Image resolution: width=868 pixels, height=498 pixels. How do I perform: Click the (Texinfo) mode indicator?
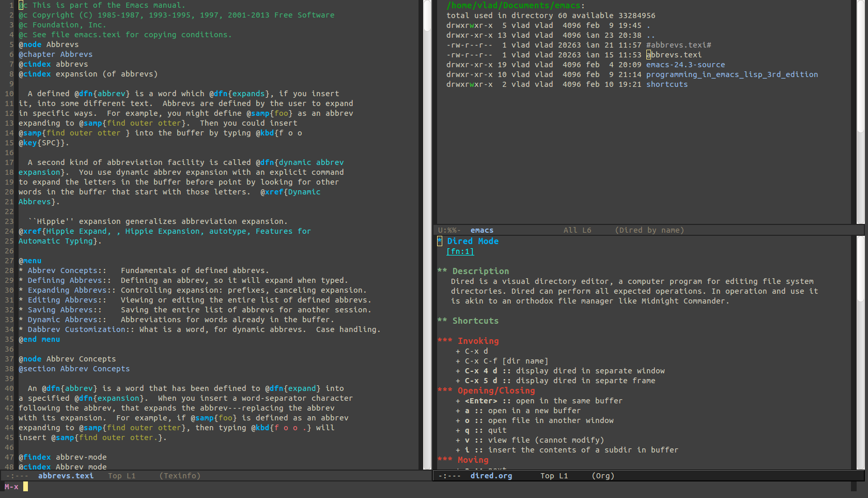[x=180, y=476]
